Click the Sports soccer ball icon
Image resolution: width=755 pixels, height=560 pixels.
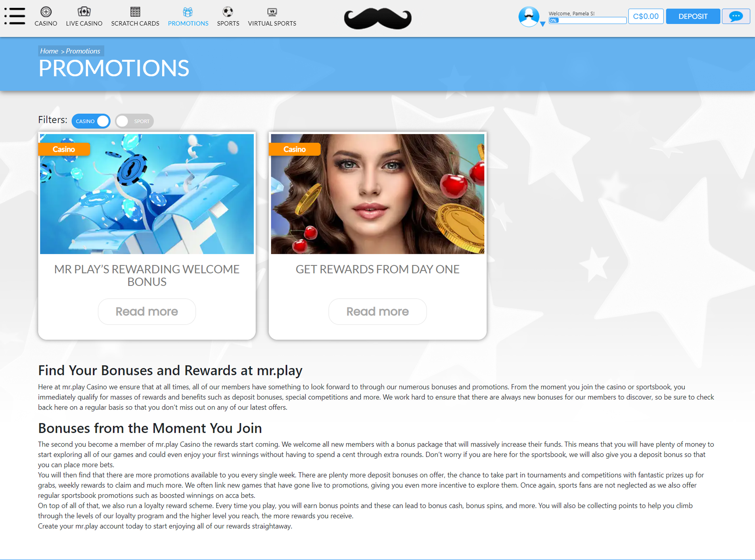(228, 12)
